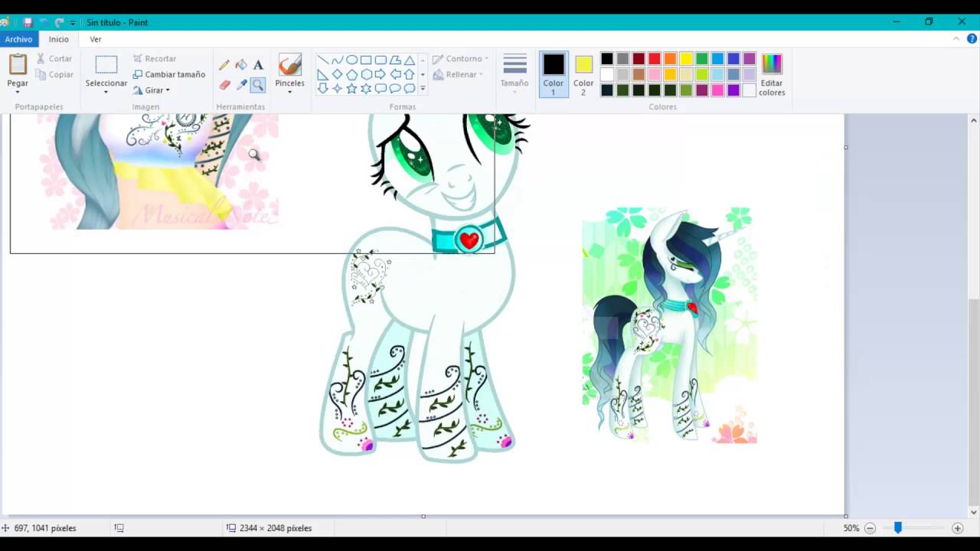Choose the right arrow shape

tap(381, 74)
